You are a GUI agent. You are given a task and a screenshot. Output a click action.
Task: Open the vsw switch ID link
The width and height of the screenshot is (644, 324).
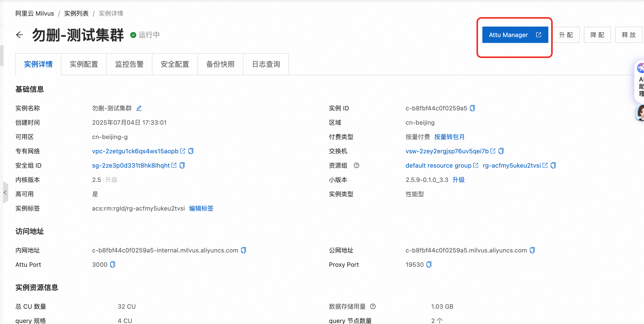tap(447, 151)
